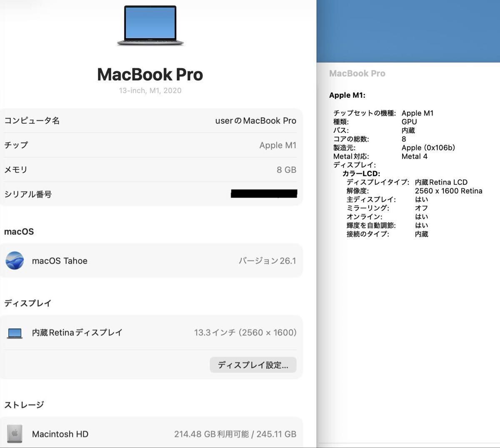This screenshot has height=448, width=500.
Task: Click the チップ row label
Action: click(16, 145)
